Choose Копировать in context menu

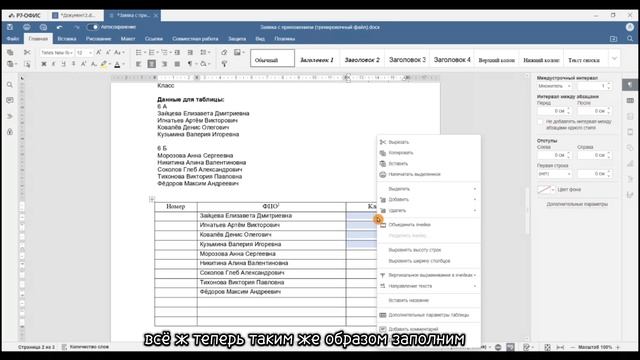pos(428,153)
